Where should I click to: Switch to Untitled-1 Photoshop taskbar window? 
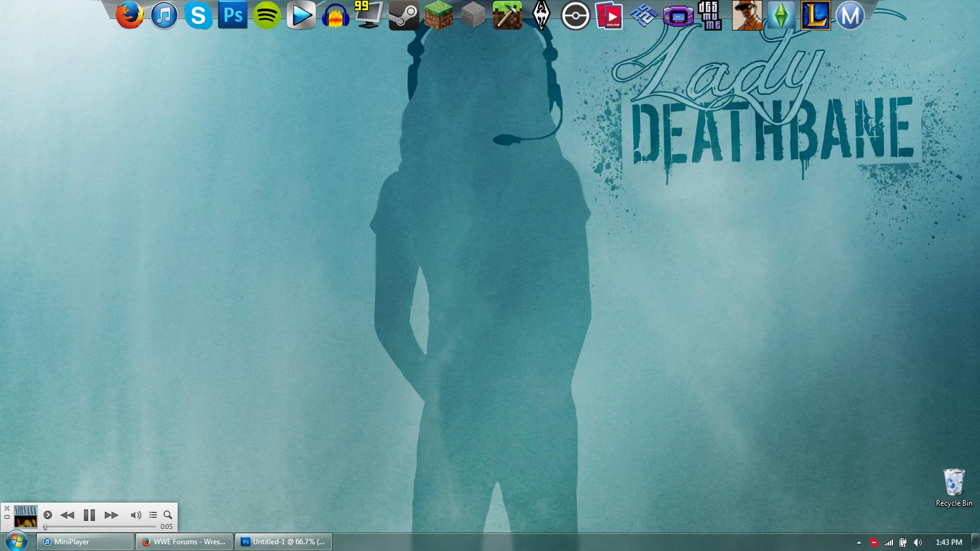click(284, 542)
